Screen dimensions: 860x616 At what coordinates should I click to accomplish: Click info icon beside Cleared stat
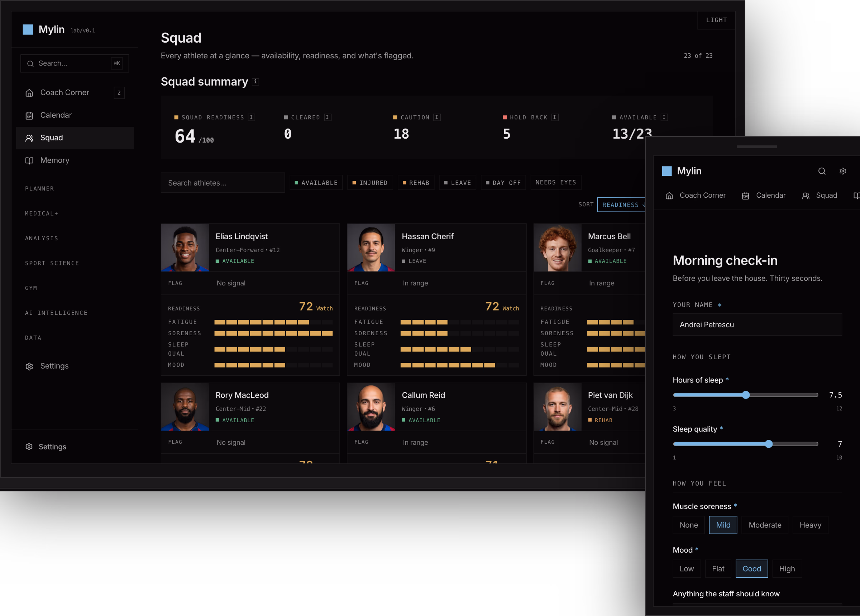click(x=328, y=117)
